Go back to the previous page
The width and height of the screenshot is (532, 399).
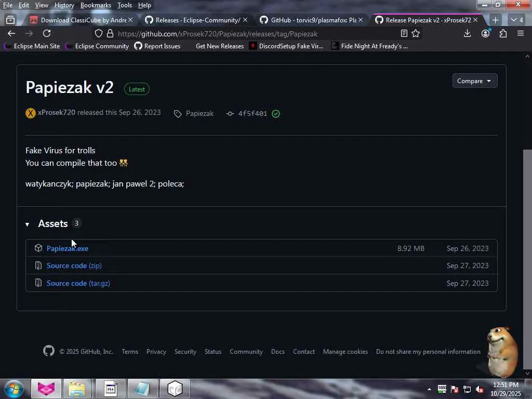(11, 33)
